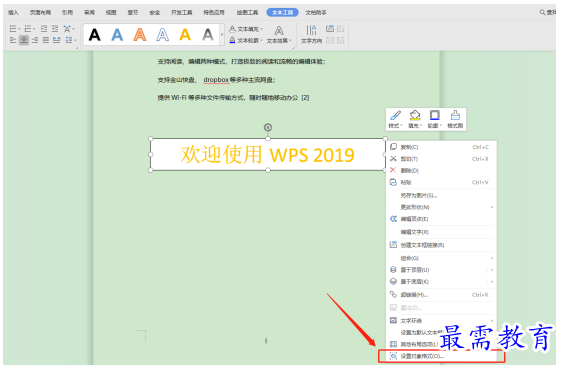
Task: Choose 另存为图片(S)... from the context menu
Action: pos(442,195)
